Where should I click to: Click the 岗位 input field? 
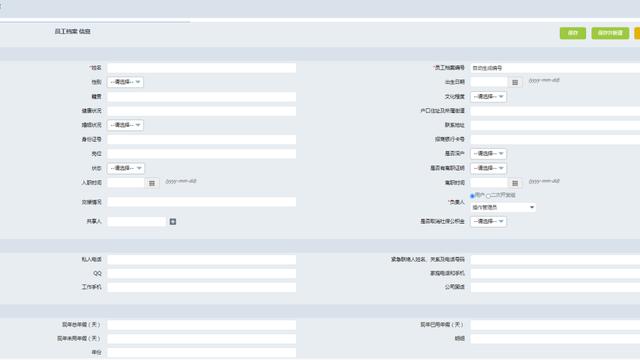coord(202,154)
